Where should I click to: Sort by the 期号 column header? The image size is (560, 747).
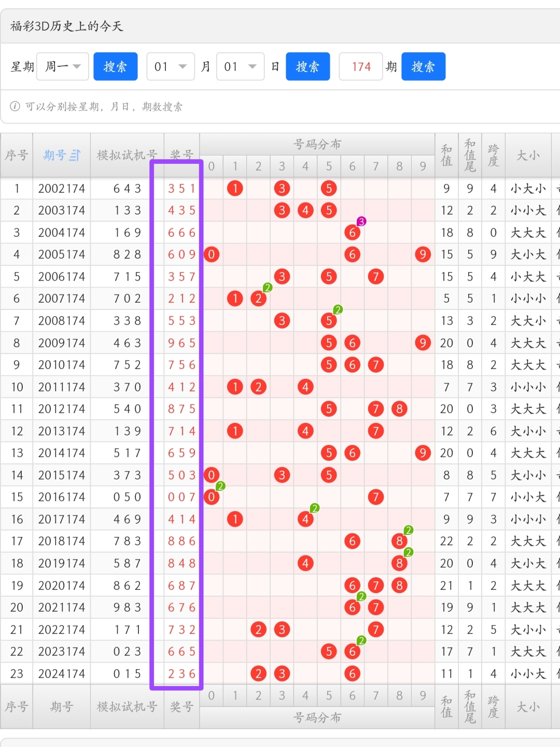(x=62, y=155)
